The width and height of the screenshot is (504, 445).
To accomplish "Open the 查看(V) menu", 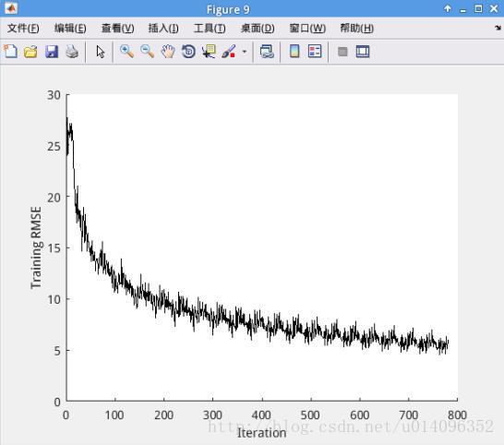I will pos(117,29).
